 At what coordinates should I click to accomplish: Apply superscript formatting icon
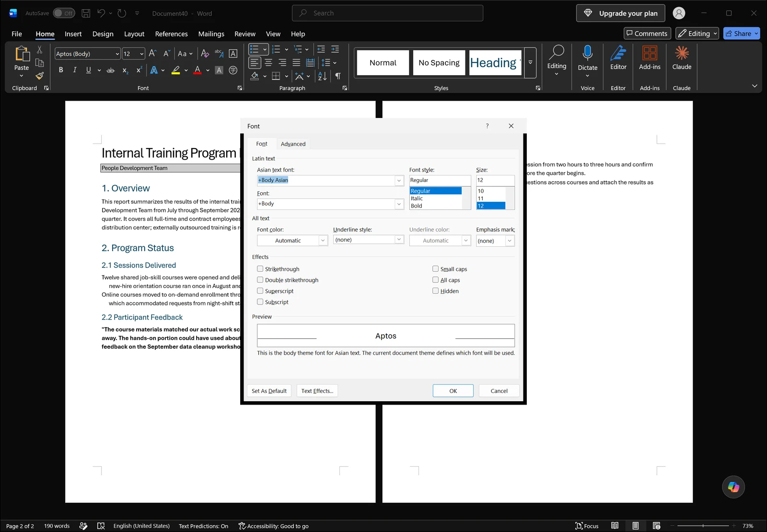(x=139, y=70)
